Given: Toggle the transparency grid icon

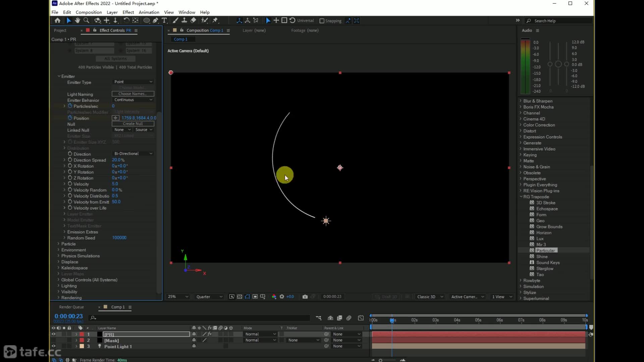Looking at the screenshot, I should tap(239, 297).
